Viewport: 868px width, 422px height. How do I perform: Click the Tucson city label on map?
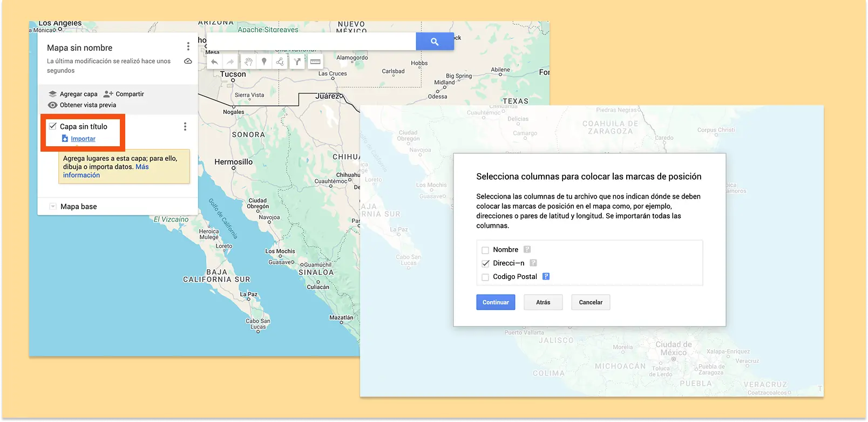point(233,74)
